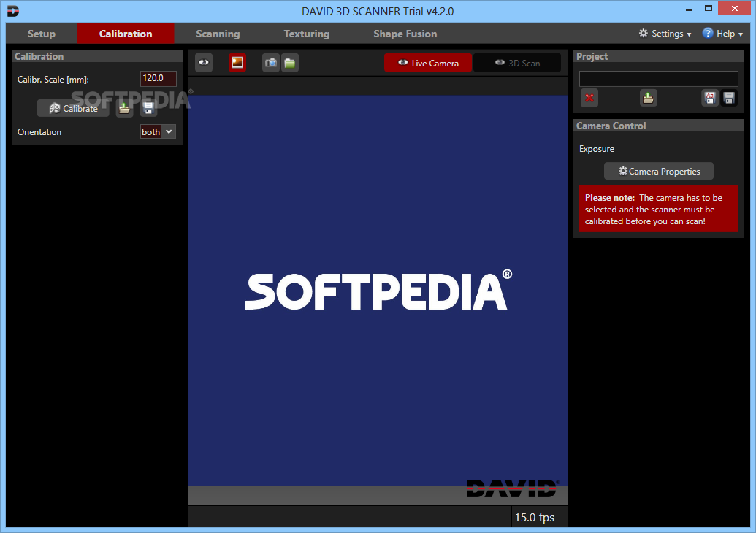Click the save project floppy icon
This screenshot has width=756, height=533.
tap(729, 98)
